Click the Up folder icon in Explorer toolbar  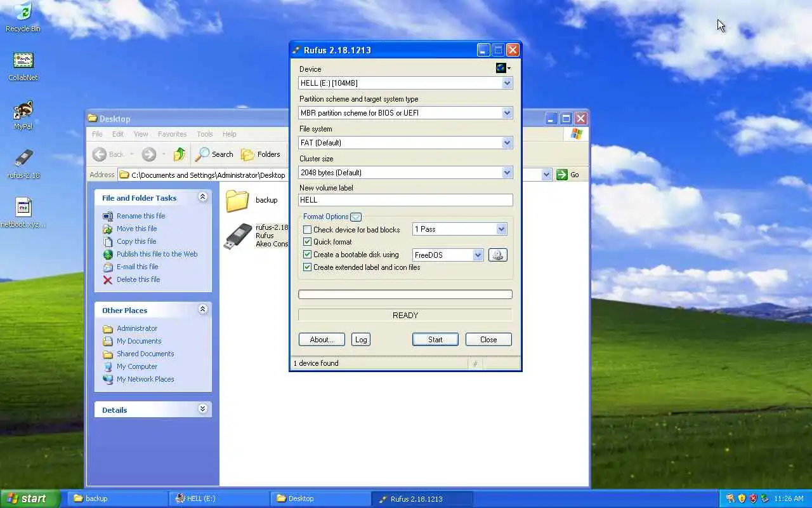tap(180, 154)
